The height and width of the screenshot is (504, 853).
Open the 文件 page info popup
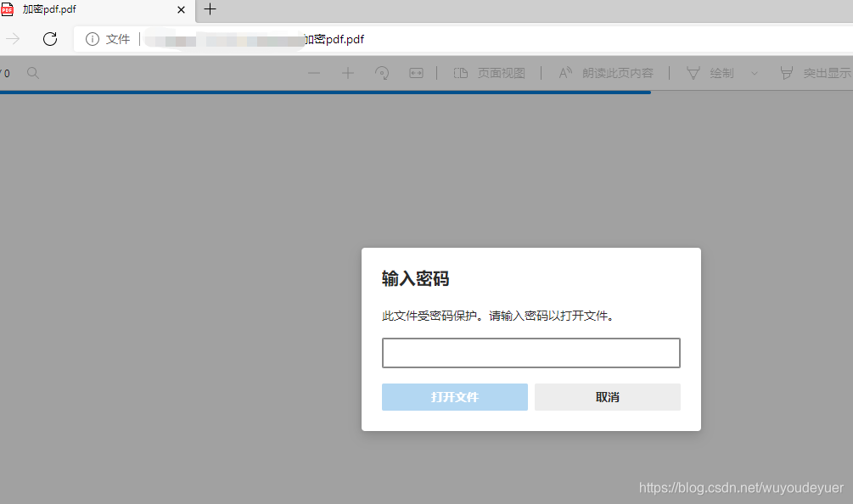(x=104, y=39)
